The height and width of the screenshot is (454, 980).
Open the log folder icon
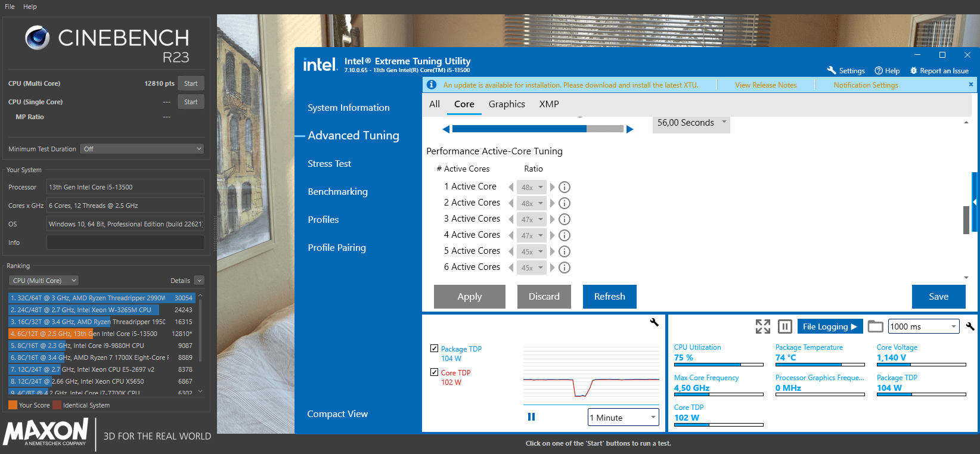(x=875, y=326)
